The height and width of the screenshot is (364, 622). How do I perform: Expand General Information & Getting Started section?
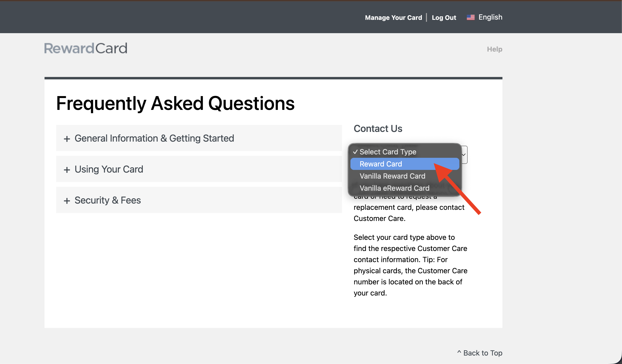pyautogui.click(x=199, y=138)
